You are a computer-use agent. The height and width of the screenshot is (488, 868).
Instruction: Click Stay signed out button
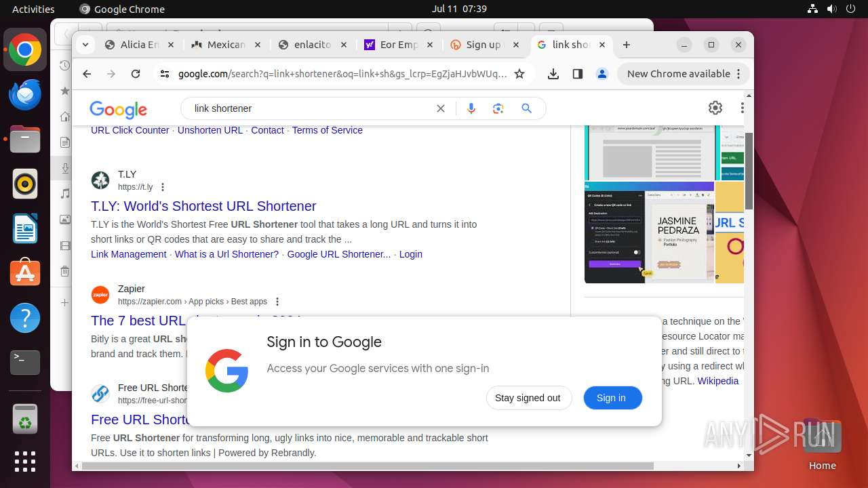[x=529, y=398]
